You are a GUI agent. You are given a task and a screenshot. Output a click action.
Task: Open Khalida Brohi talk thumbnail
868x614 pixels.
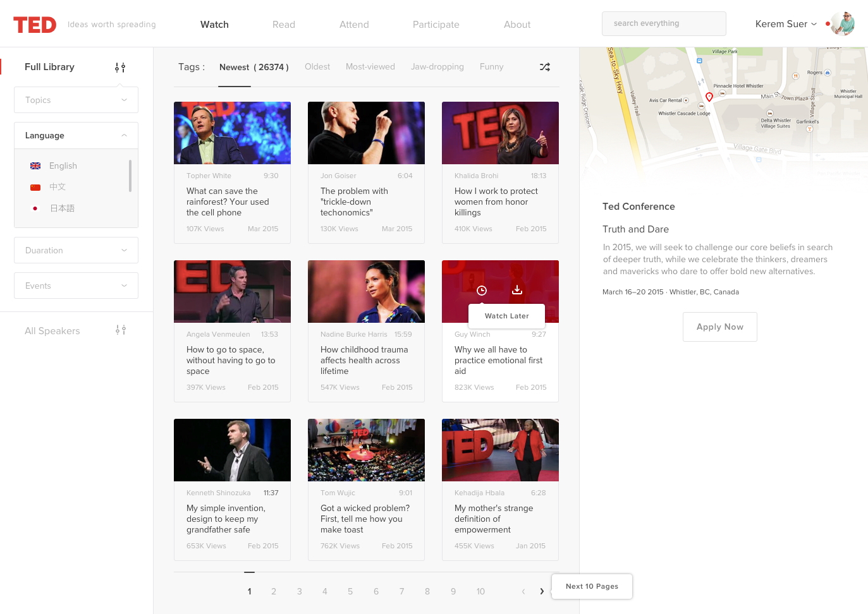500,133
